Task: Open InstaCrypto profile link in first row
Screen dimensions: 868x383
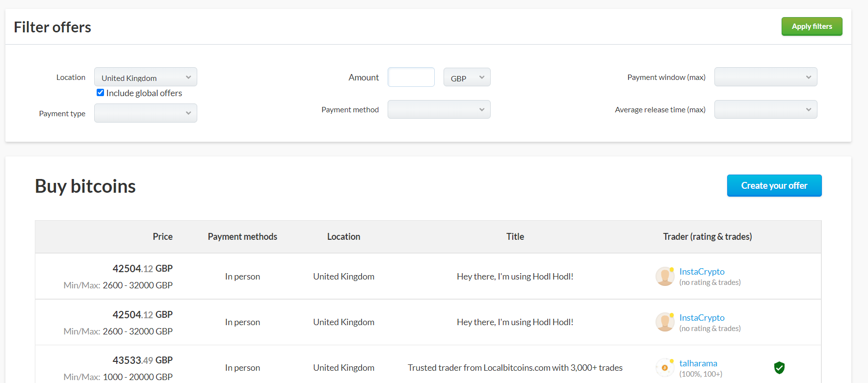Action: coord(702,272)
